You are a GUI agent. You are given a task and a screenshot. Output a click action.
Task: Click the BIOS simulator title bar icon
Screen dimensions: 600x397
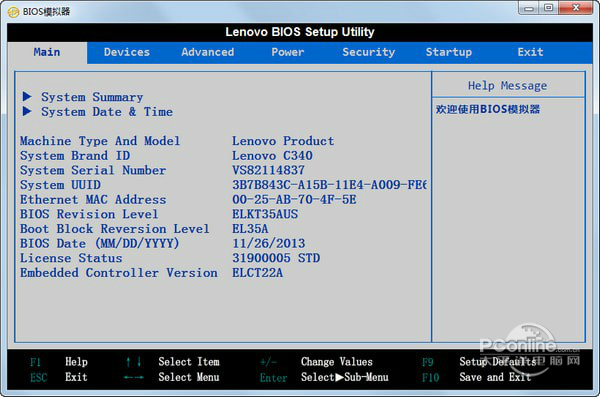pos(13,12)
